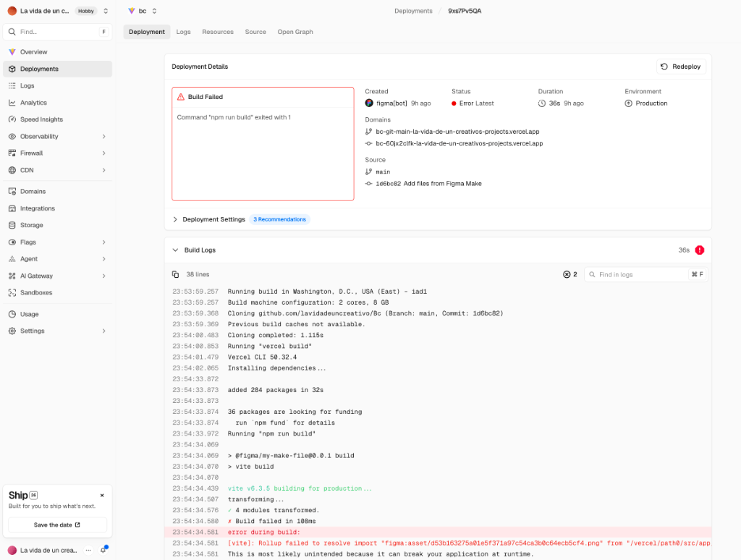Open the bc project switcher dropdown
The width and height of the screenshot is (741, 560).
coord(154,11)
